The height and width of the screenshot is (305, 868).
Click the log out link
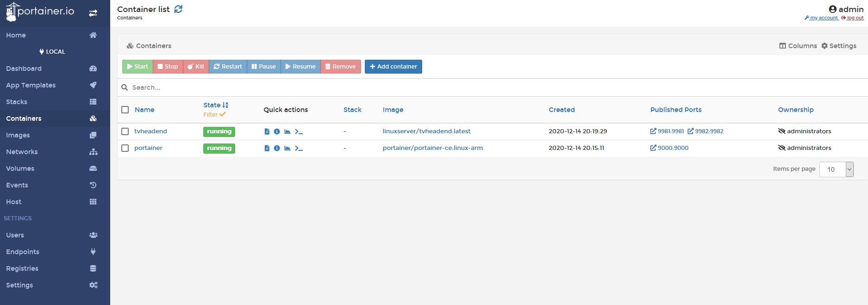pyautogui.click(x=853, y=18)
